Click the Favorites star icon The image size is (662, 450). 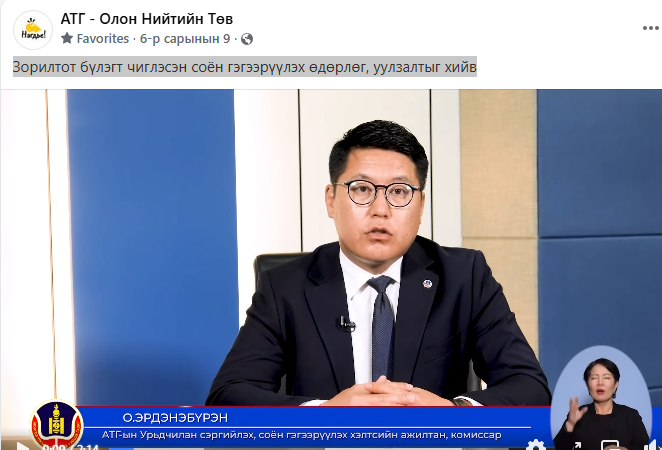(67, 39)
